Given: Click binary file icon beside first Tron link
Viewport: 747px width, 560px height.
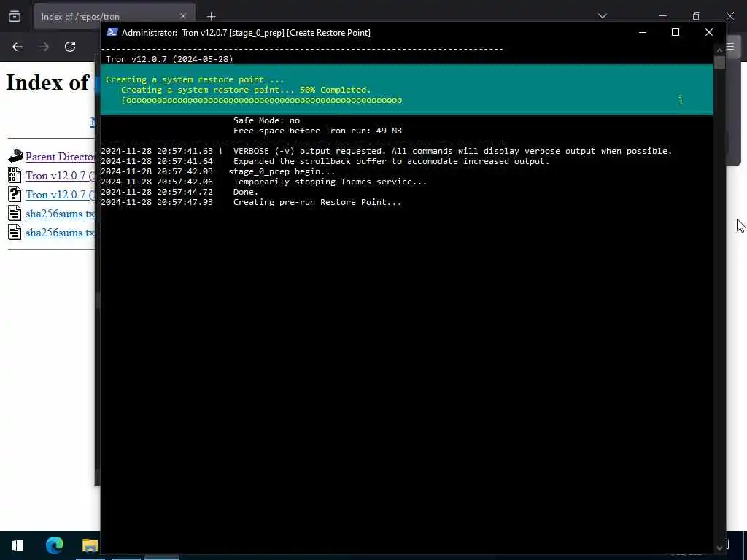Looking at the screenshot, I should point(15,175).
